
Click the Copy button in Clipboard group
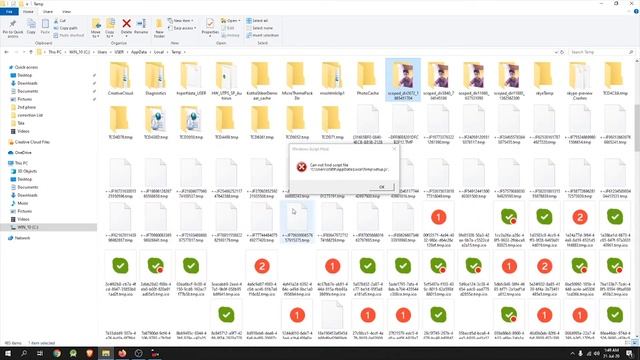(31, 27)
